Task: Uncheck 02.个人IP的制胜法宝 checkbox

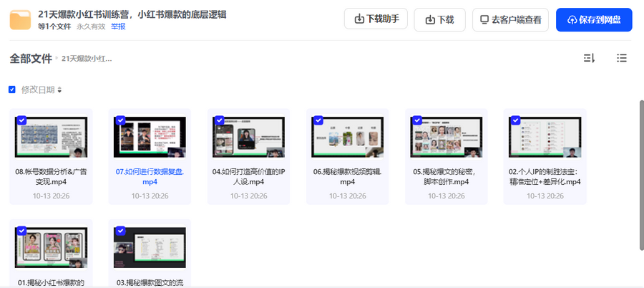Action: pyautogui.click(x=515, y=120)
